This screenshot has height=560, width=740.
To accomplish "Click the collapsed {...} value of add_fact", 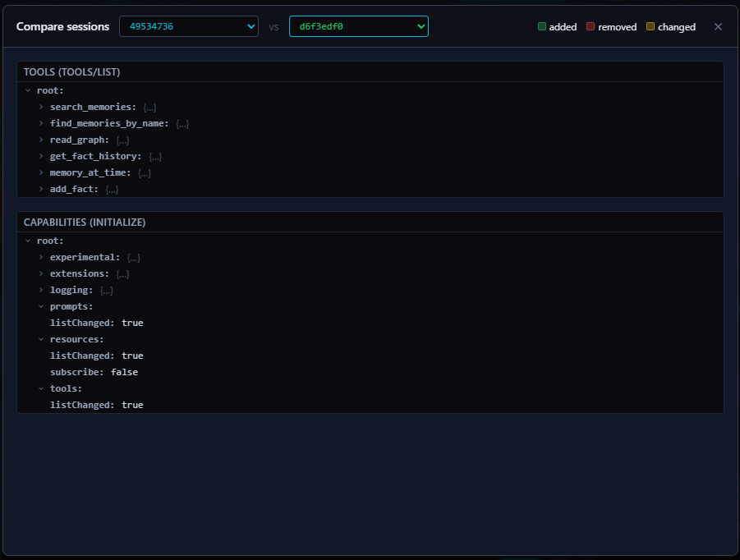I will [x=112, y=190].
